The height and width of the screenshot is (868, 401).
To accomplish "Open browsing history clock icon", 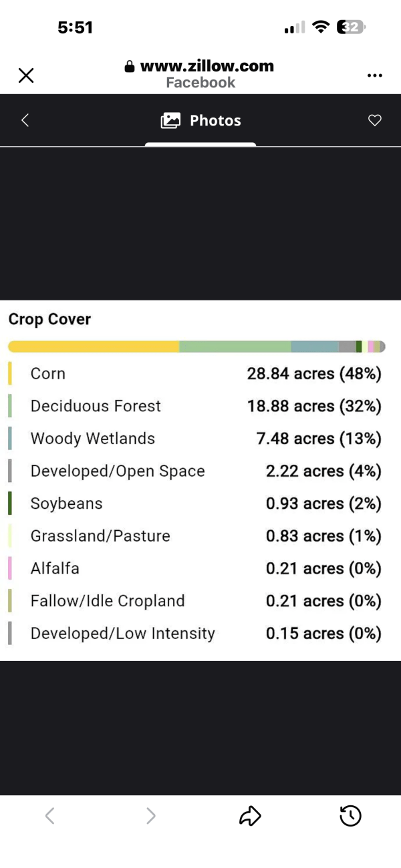I will pyautogui.click(x=350, y=815).
